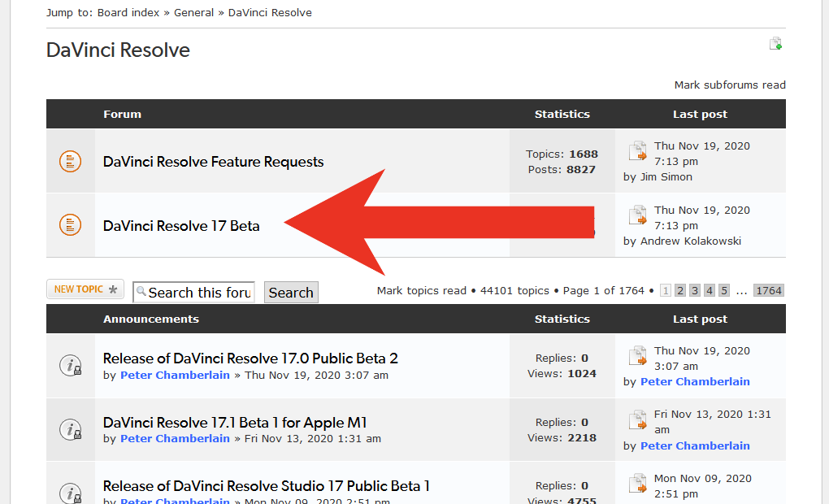View latest post icon by Andrew Kolakowski
Screen dimensions: 829x504
click(x=638, y=215)
